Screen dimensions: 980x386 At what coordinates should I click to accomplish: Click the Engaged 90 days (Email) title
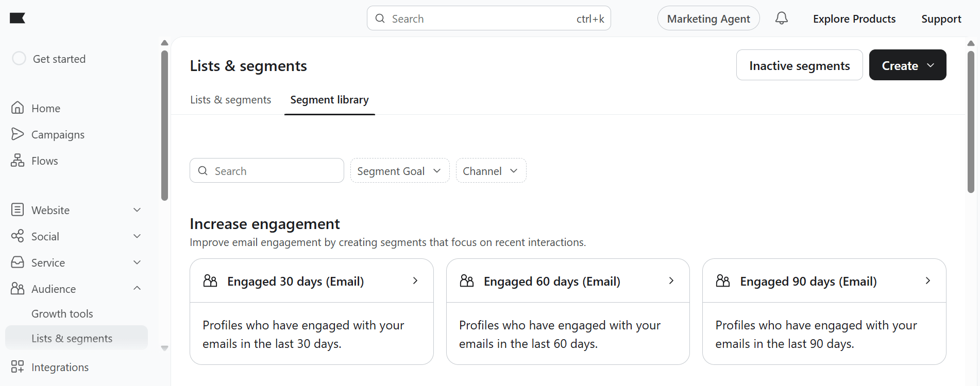[x=808, y=281]
